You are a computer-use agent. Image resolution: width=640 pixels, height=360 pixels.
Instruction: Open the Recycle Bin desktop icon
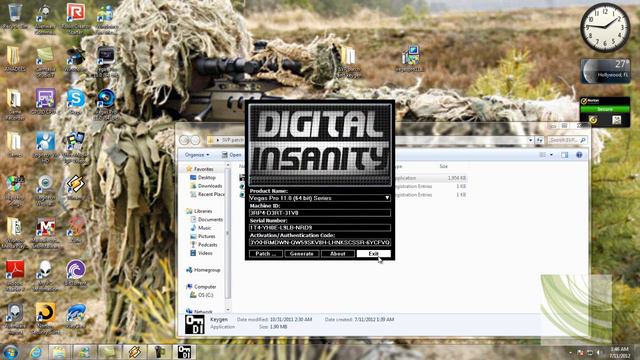click(15, 15)
